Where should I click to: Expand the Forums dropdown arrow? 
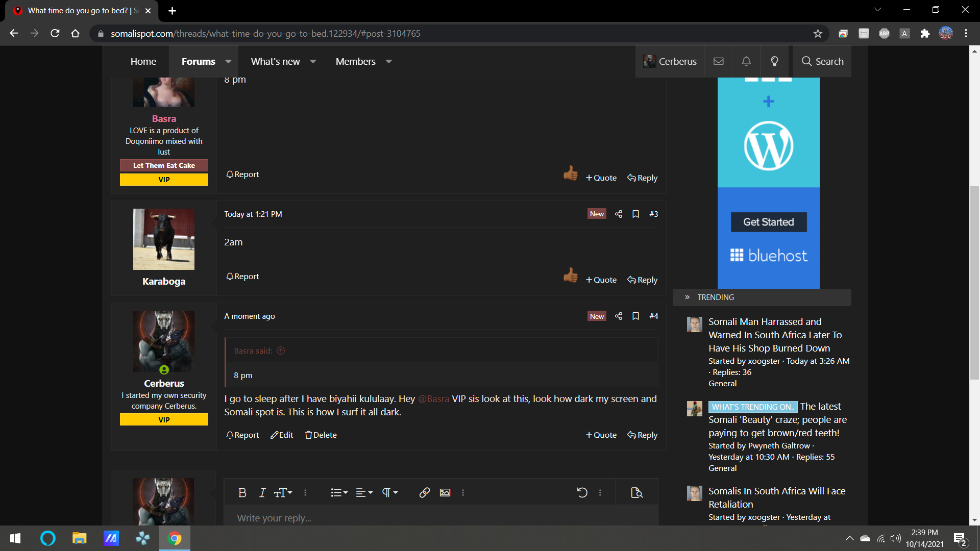click(228, 61)
